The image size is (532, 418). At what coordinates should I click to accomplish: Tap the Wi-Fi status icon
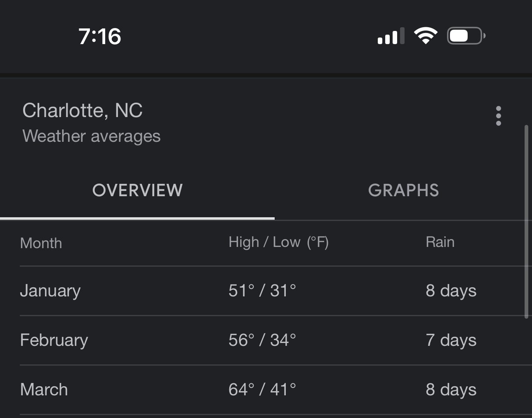tap(426, 36)
